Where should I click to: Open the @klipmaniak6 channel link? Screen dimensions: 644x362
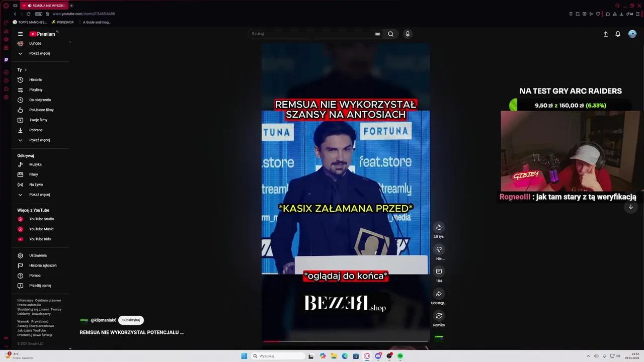pos(103,320)
